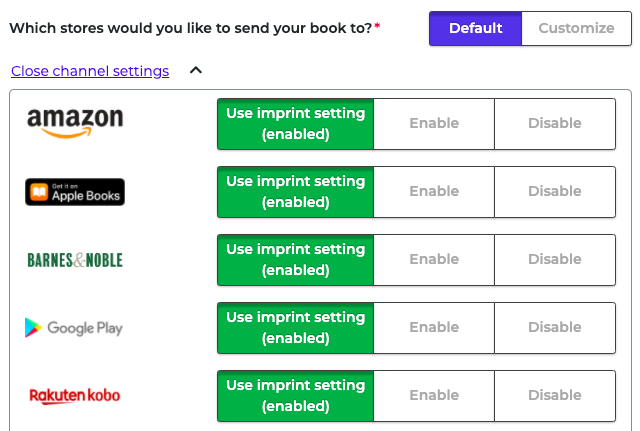Open the Close channel settings link
The image size is (640, 431).
coord(90,71)
